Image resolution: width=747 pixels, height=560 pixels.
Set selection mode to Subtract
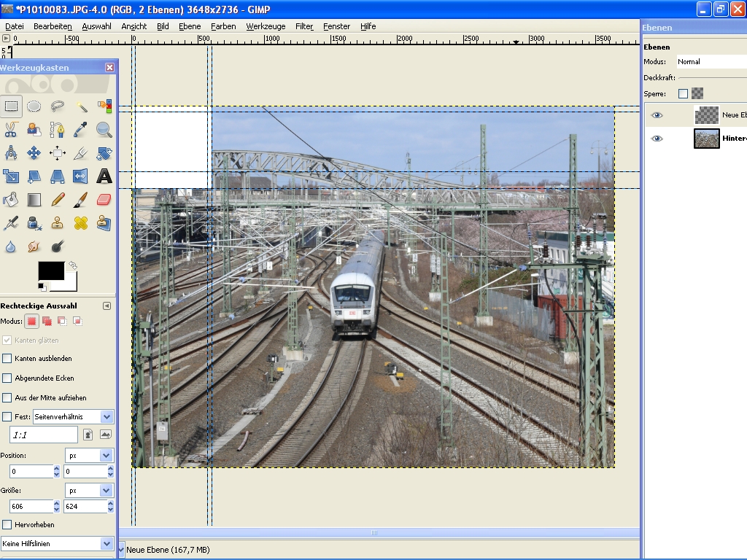tap(62, 322)
